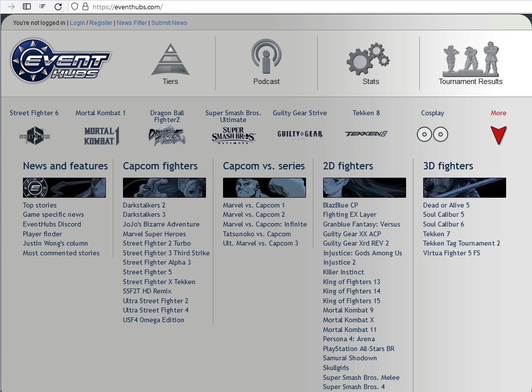Open Guilty Gear Strive text link

point(300,113)
